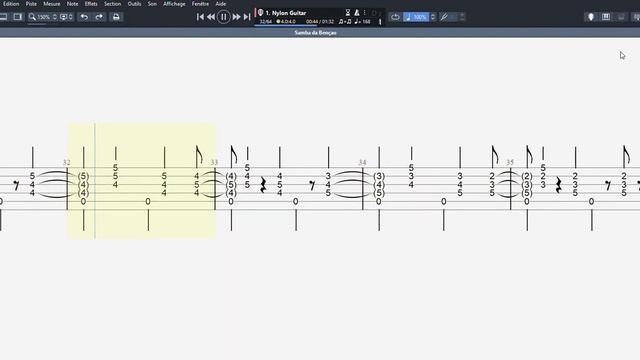Click the triplet feel notes indicator
The image size is (640, 360).
click(x=345, y=22)
